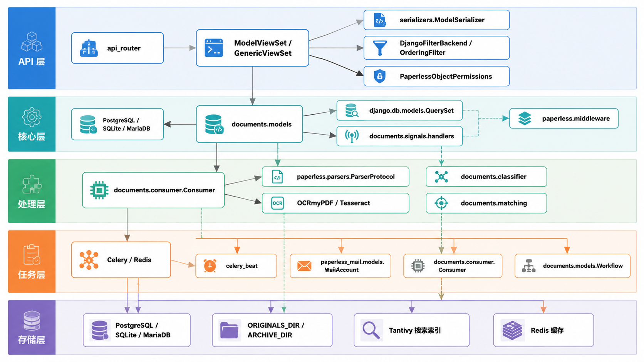This screenshot has width=644, height=362.
Task: Click the broadcast signal icon beside documents.signals.handlers
Action: pos(352,136)
